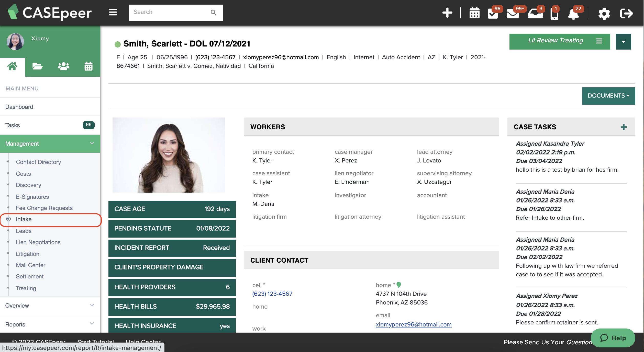Select the Intake radio button in Management
The width and height of the screenshot is (644, 352).
9,219
